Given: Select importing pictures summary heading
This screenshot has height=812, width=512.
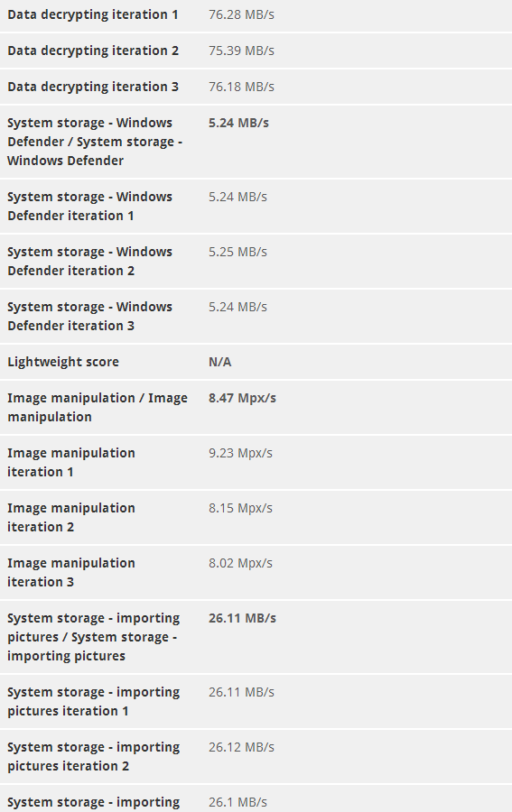Looking at the screenshot, I should point(93,637).
